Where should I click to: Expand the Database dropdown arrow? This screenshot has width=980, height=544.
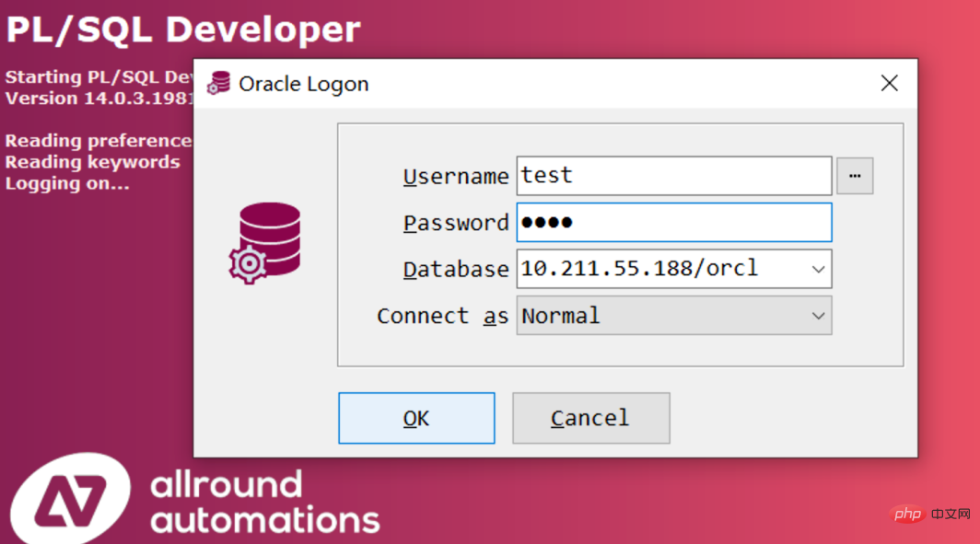[817, 270]
